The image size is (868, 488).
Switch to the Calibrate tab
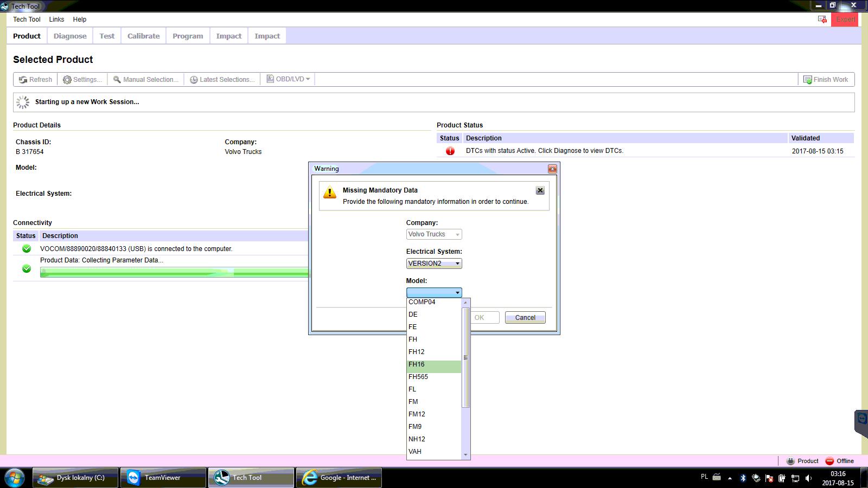click(144, 36)
